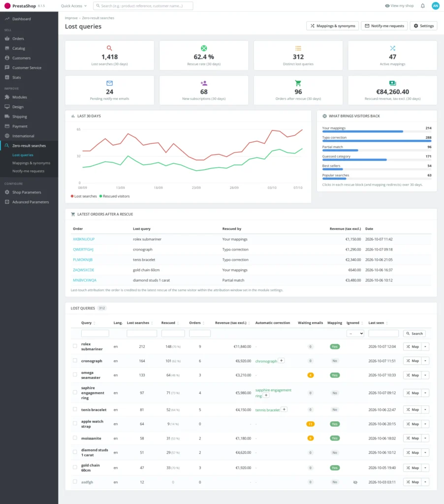Click the Stats chart icon in sidebar
Image resolution: width=444 pixels, height=504 pixels.
point(7,77)
